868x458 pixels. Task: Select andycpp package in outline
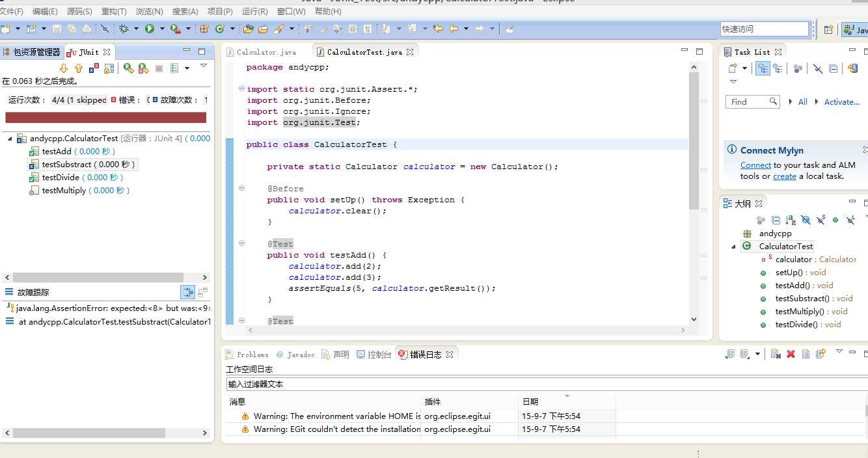click(767, 234)
